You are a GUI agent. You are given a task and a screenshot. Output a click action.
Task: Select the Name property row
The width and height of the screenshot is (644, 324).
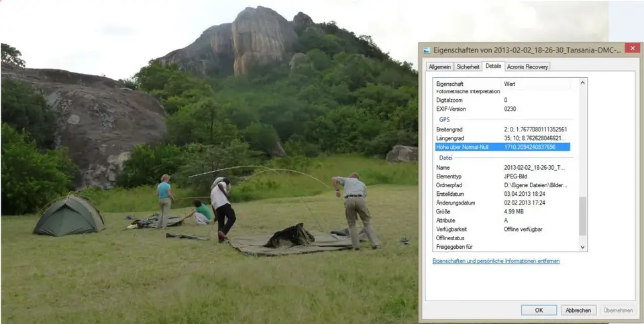coord(502,168)
